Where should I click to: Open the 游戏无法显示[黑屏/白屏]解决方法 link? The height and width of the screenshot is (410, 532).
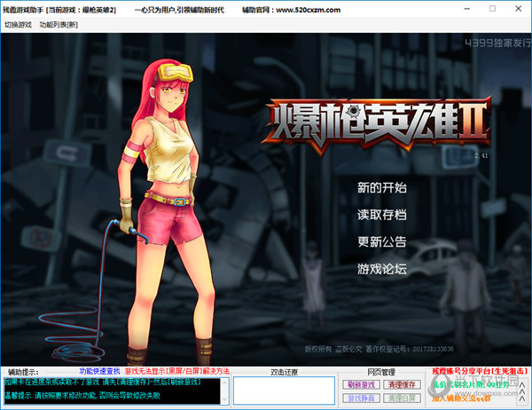point(176,371)
